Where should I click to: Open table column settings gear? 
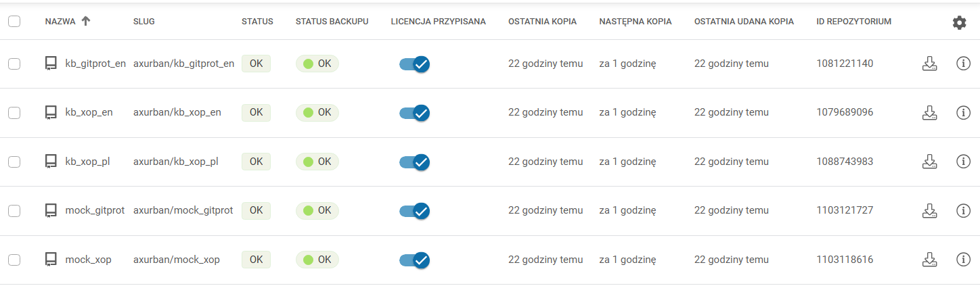click(x=959, y=22)
